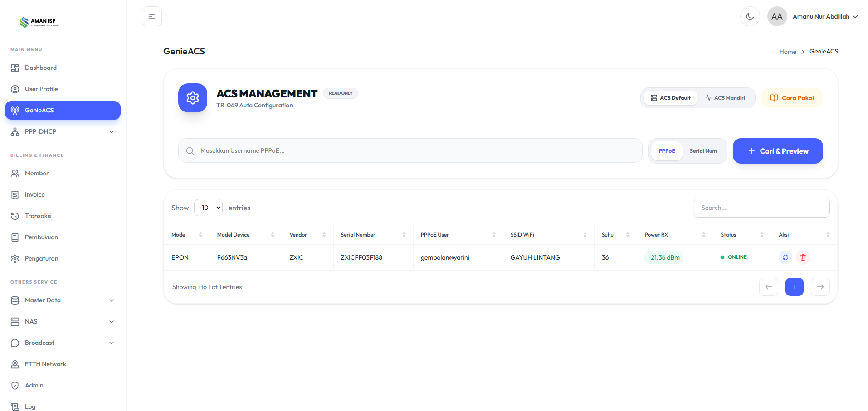
Task: Go to previous table page
Action: click(x=769, y=287)
